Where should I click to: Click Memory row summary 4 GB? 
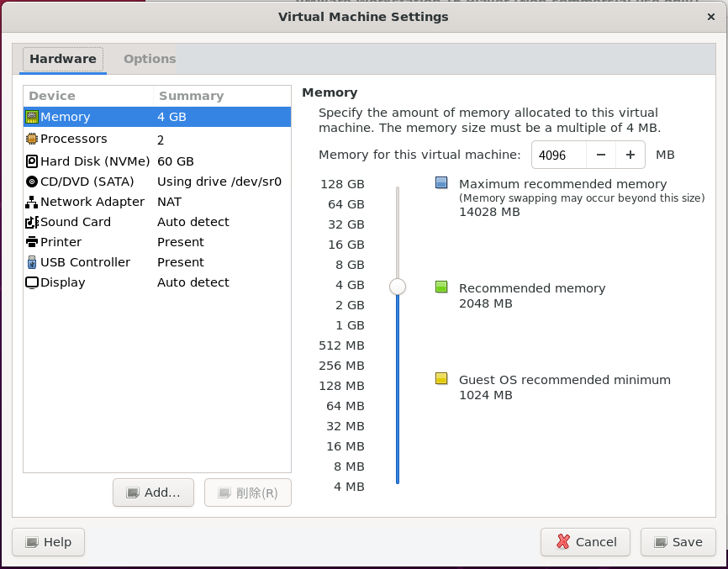pyautogui.click(x=171, y=117)
